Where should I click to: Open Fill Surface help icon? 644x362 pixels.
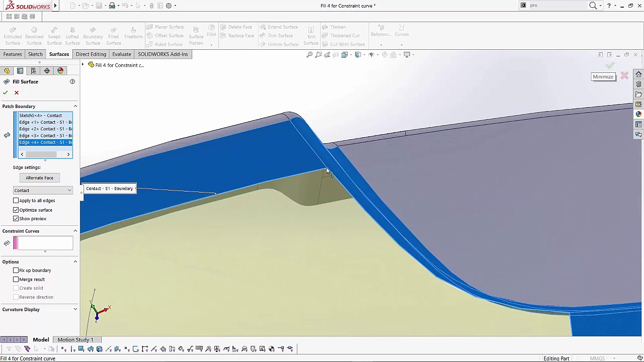72,81
